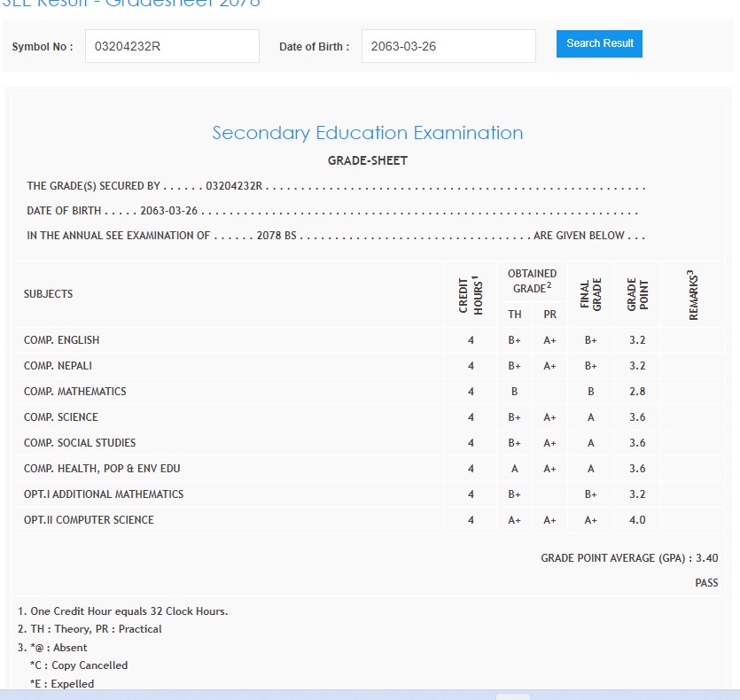740x700 pixels.
Task: Select the GRADE-SHEET title text
Action: click(x=368, y=160)
